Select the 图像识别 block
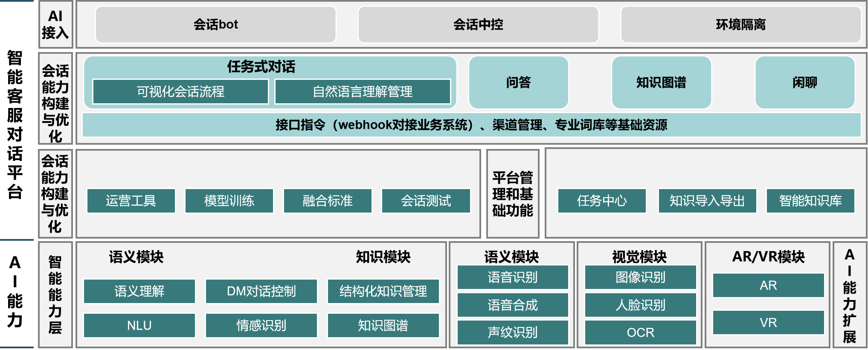 [x=640, y=277]
